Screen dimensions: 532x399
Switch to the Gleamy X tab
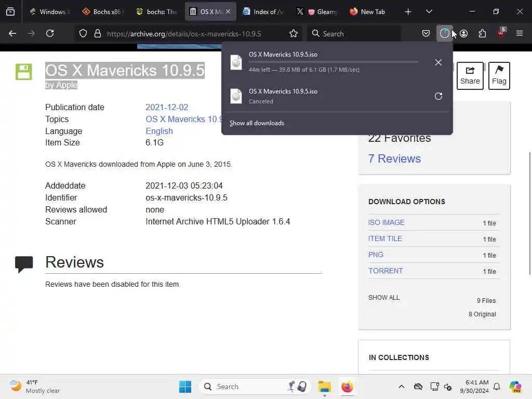tap(317, 12)
